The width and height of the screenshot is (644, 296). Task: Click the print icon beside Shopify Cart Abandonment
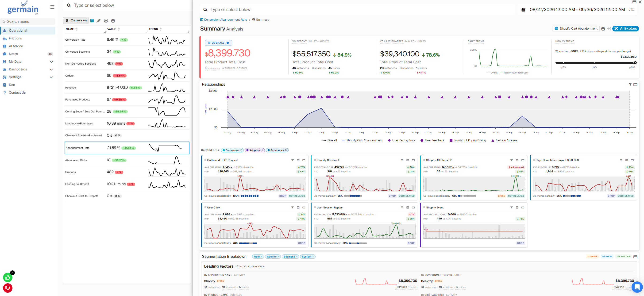[x=603, y=28]
